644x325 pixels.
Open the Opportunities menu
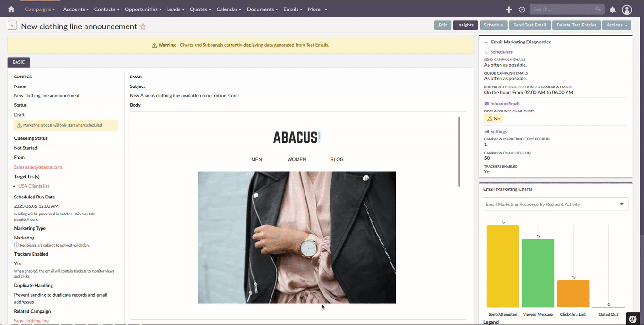143,9
